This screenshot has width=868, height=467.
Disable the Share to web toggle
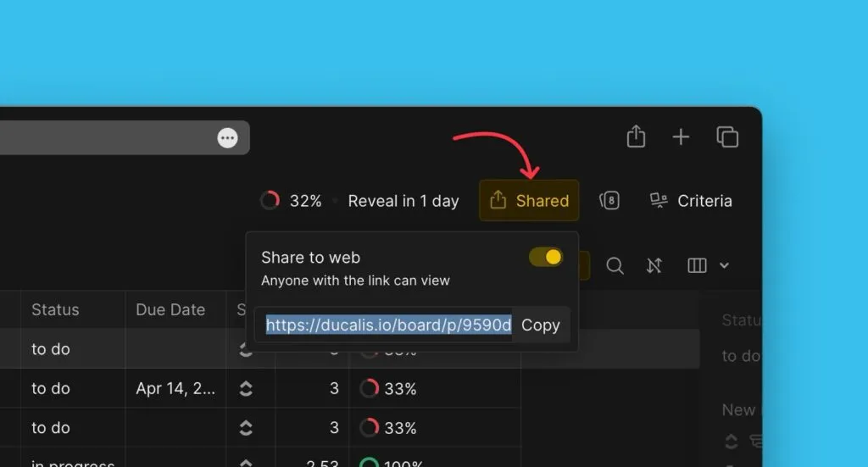point(546,257)
